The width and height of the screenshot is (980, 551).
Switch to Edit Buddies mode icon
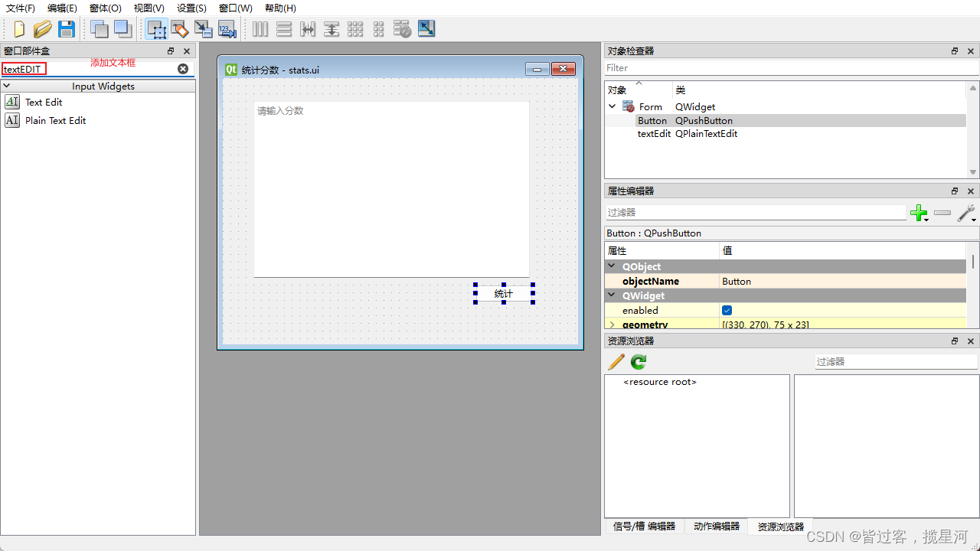click(x=203, y=29)
